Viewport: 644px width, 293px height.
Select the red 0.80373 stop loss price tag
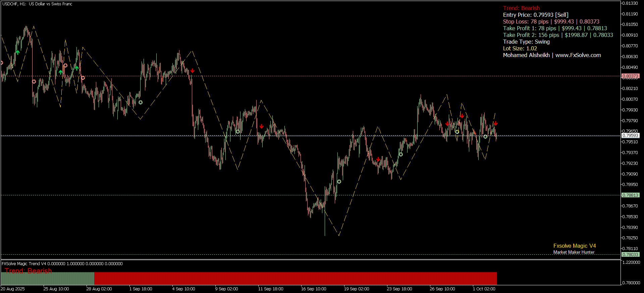coord(630,76)
